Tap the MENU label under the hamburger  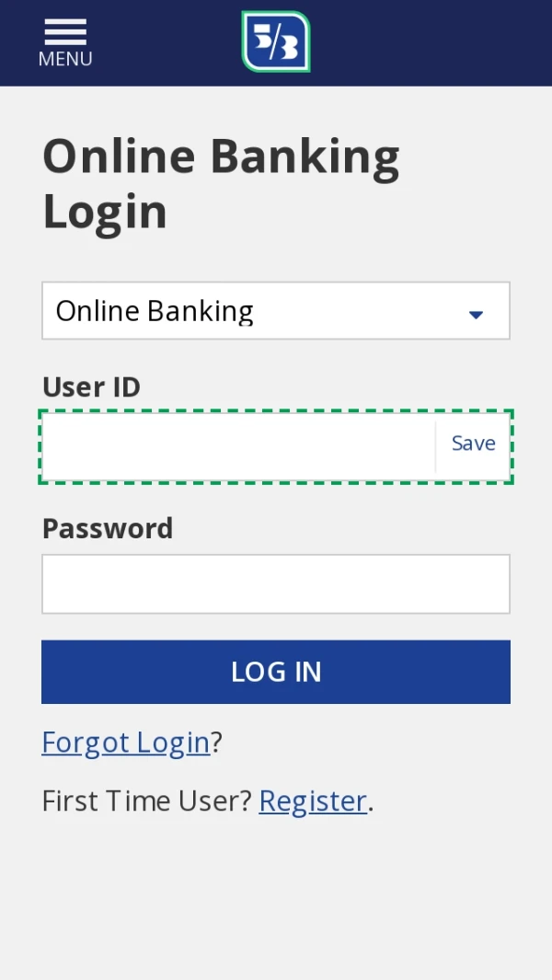click(65, 59)
